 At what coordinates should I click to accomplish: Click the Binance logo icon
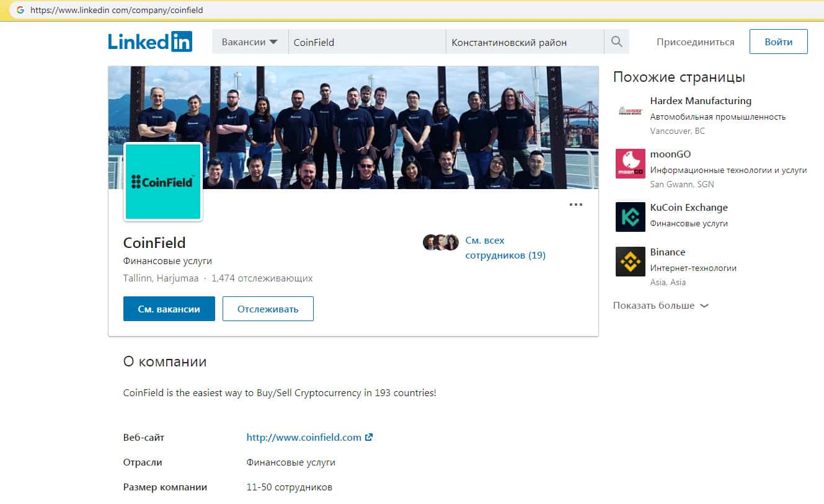coord(631,262)
